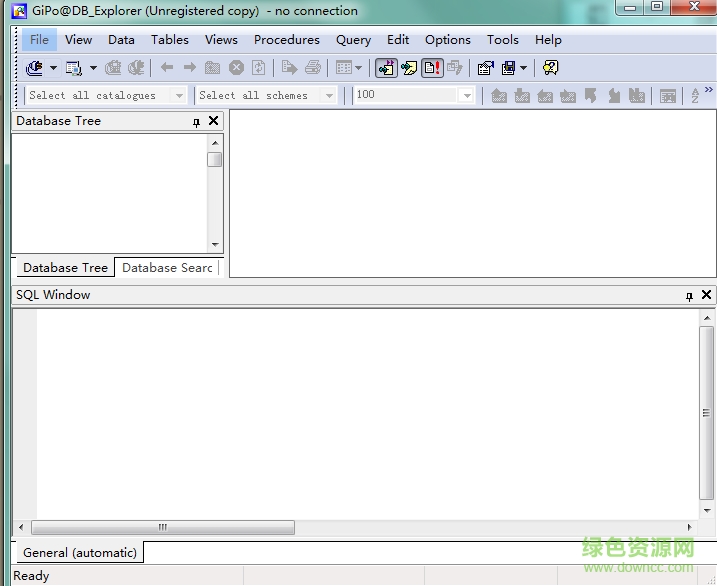Open the Tables menu
The height and width of the screenshot is (586, 717).
pos(170,40)
